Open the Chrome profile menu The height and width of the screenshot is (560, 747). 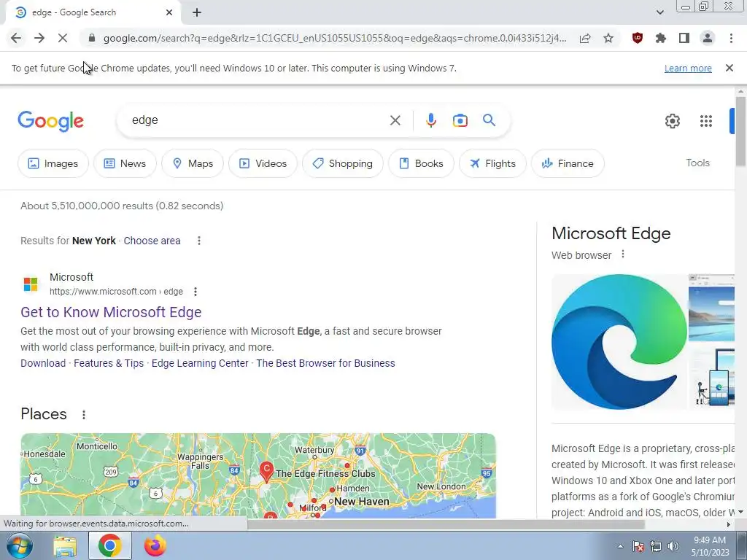coord(708,38)
